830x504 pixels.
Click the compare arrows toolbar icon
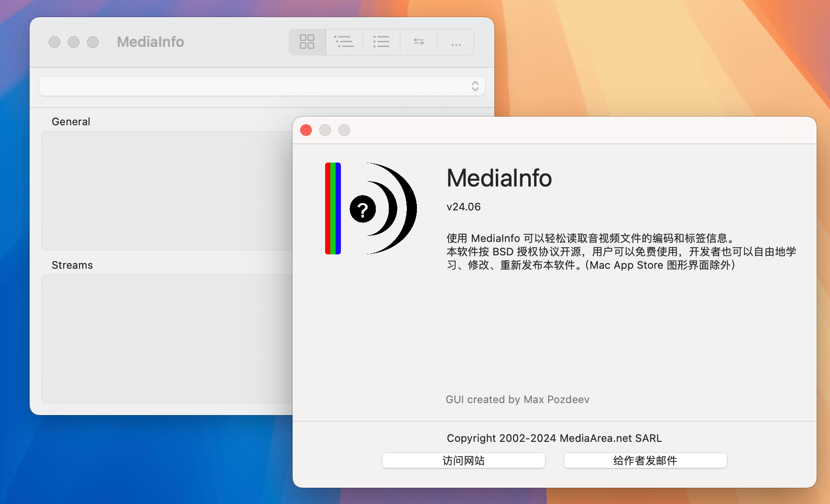[x=419, y=42]
